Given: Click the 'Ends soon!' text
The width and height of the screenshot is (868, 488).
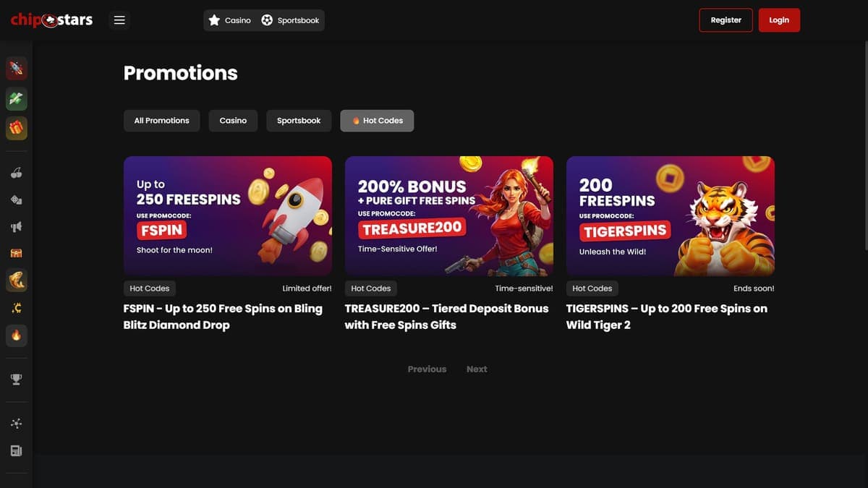Looking at the screenshot, I should [754, 288].
